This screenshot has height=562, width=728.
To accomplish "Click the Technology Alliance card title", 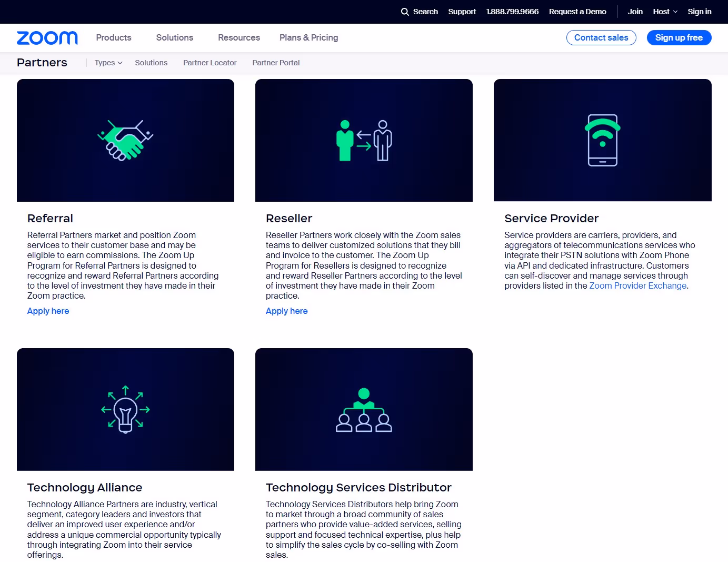I will pos(85,488).
